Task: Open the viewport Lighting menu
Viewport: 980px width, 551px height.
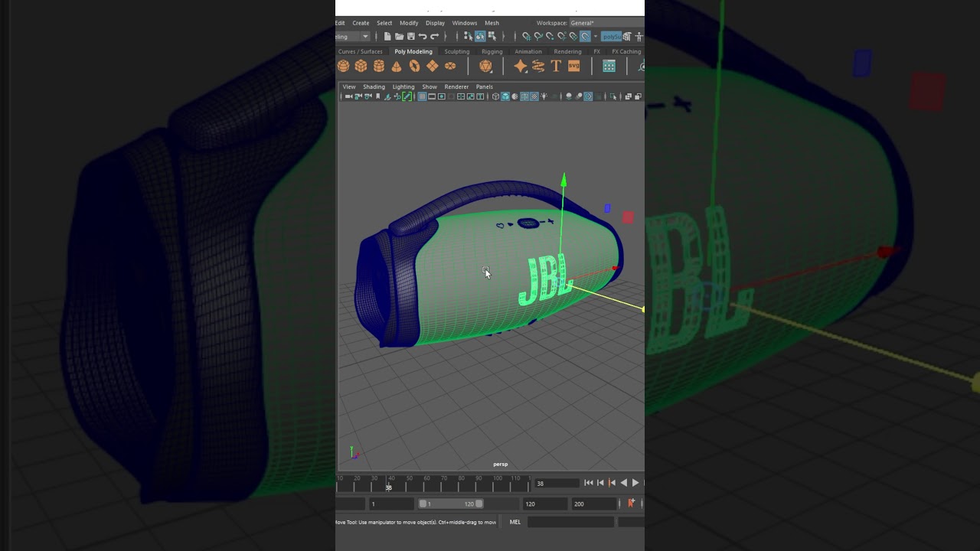Action: [403, 86]
